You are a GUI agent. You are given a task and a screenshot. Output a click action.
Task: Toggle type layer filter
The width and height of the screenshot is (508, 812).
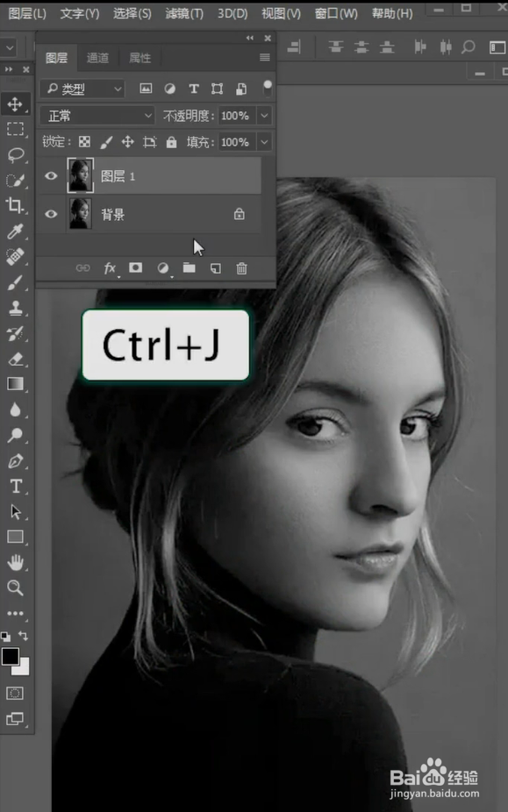(x=193, y=89)
